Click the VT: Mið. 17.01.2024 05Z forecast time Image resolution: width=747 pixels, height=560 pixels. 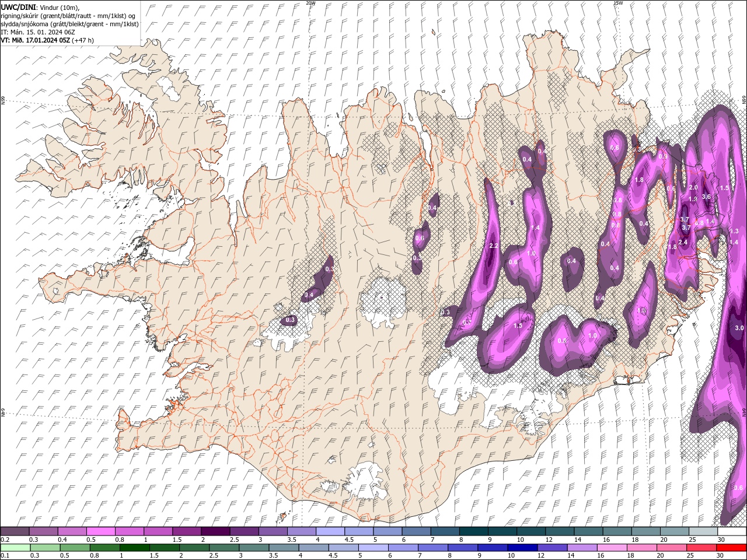(x=47, y=40)
